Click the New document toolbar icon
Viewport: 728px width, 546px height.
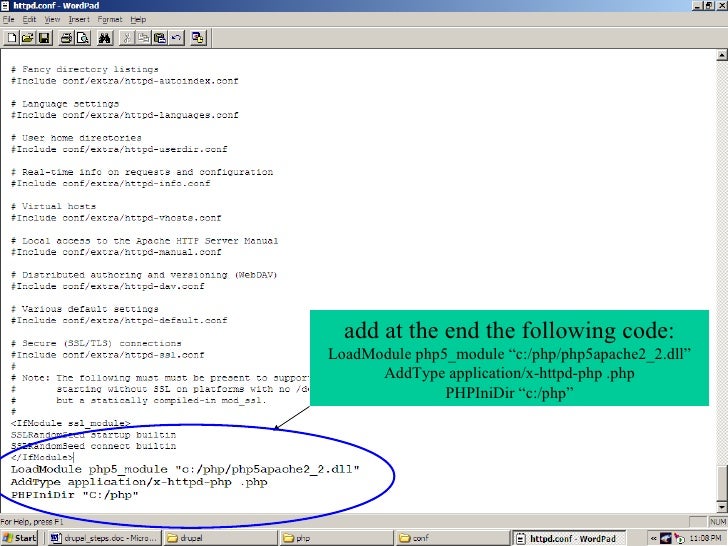[x=12, y=38]
